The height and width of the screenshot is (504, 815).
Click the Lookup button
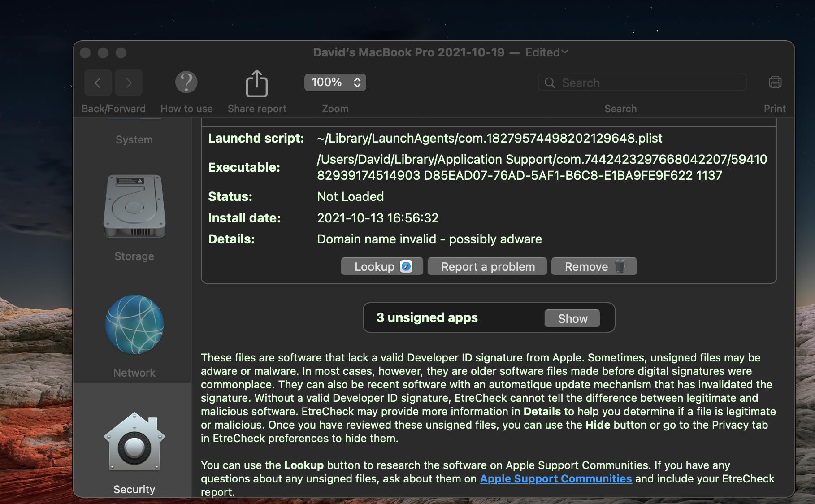coord(382,266)
